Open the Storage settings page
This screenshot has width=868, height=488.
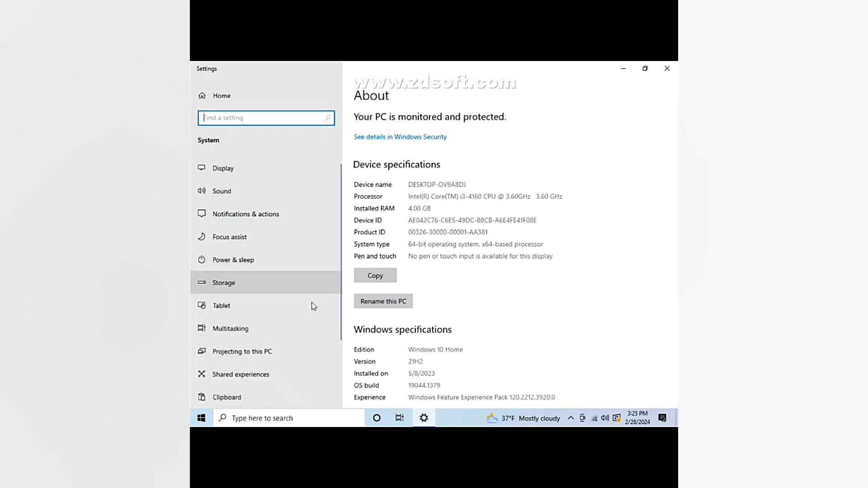[266, 282]
